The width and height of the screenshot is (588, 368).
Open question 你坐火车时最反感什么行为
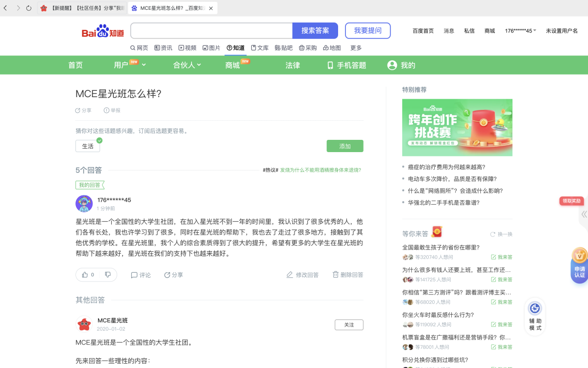(438, 315)
